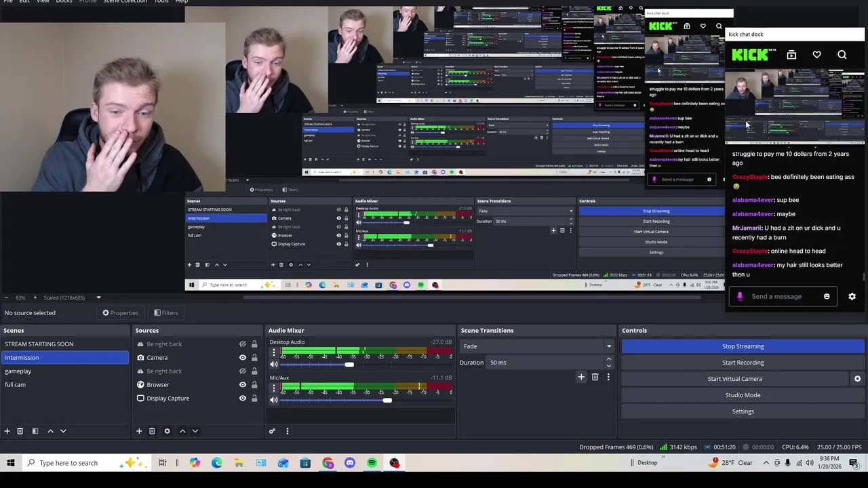Viewport: 868px width, 488px height.
Task: Open OBS Settings from Controls
Action: (743, 411)
